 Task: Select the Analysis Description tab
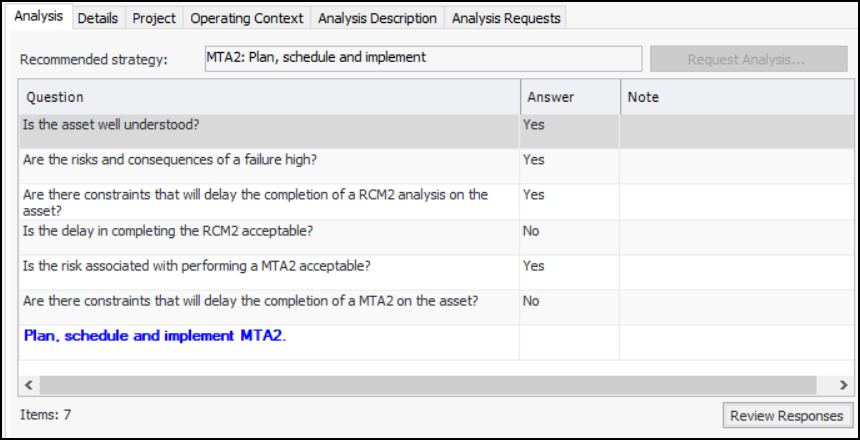click(x=377, y=18)
